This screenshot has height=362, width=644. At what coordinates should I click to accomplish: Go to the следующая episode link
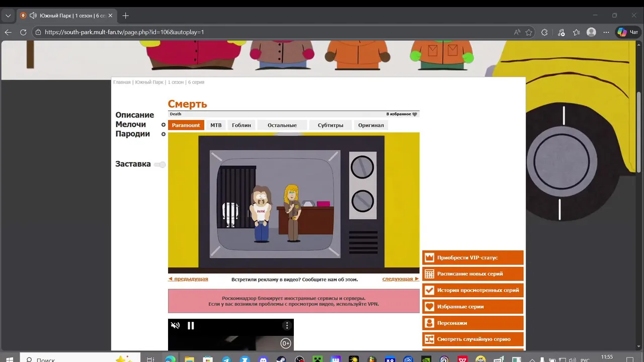[400, 279]
